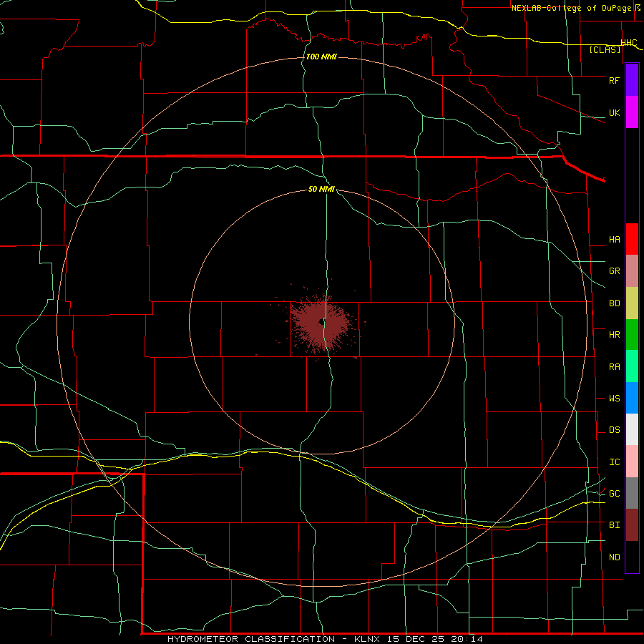This screenshot has height=644, width=644.
Task: Click the BI brown legend color block
Action: click(632, 525)
